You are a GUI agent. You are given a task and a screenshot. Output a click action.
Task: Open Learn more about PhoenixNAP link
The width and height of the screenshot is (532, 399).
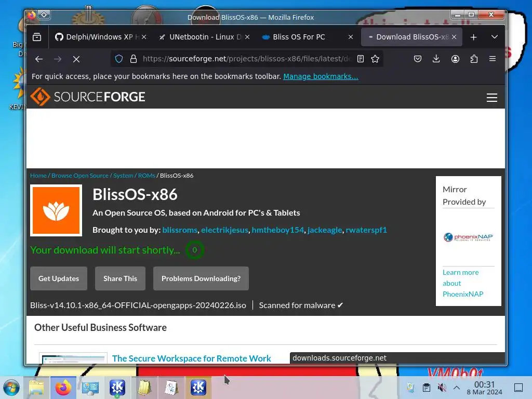click(463, 283)
